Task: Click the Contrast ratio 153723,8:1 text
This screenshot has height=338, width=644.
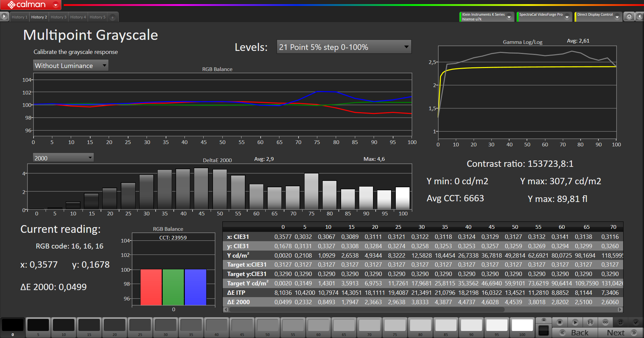Action: click(x=520, y=164)
